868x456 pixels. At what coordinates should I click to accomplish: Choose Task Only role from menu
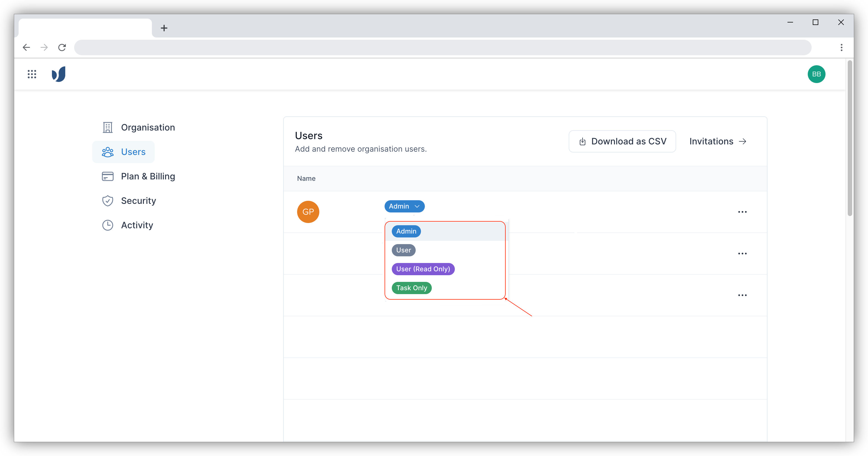coord(412,288)
